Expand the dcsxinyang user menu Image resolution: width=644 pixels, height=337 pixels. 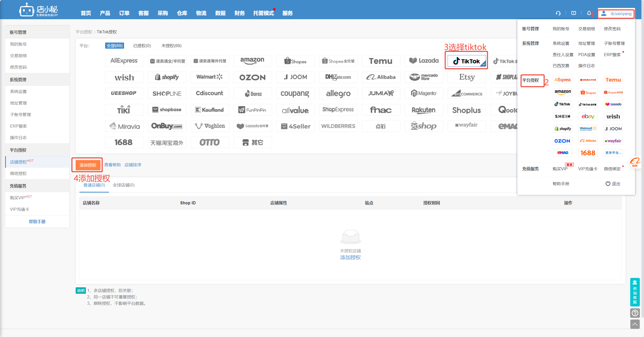pos(616,14)
